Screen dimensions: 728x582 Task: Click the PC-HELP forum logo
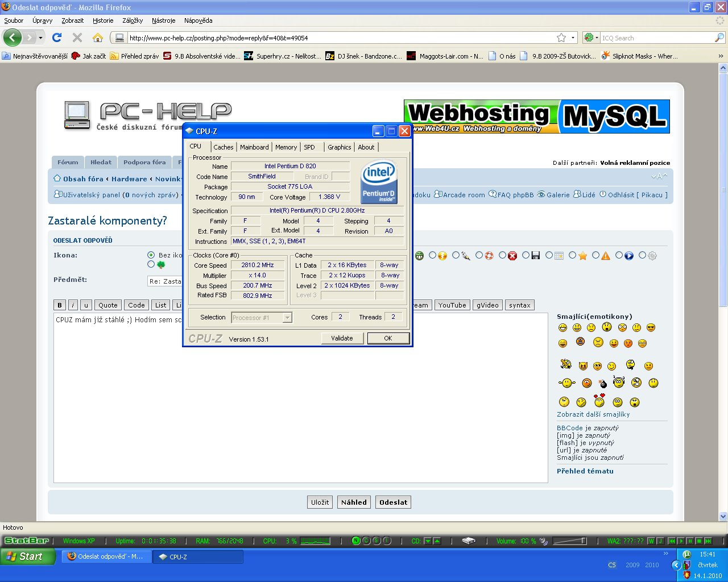tap(148, 116)
